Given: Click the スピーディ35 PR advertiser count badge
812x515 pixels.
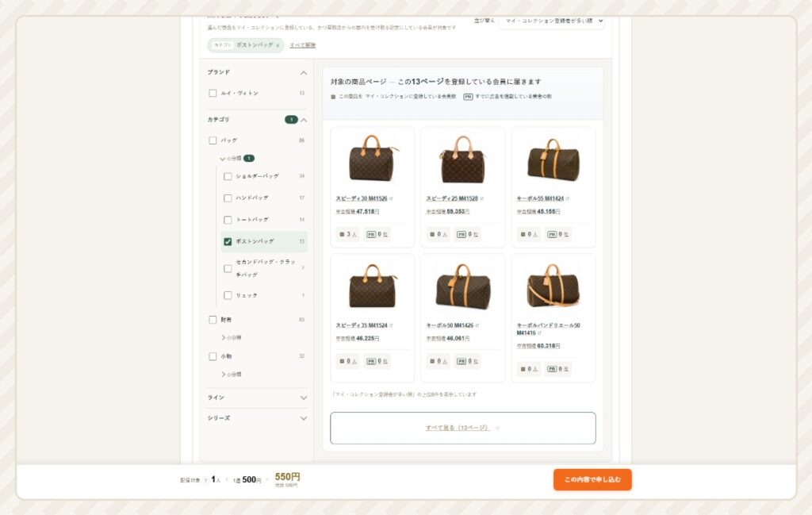Looking at the screenshot, I should [x=377, y=361].
